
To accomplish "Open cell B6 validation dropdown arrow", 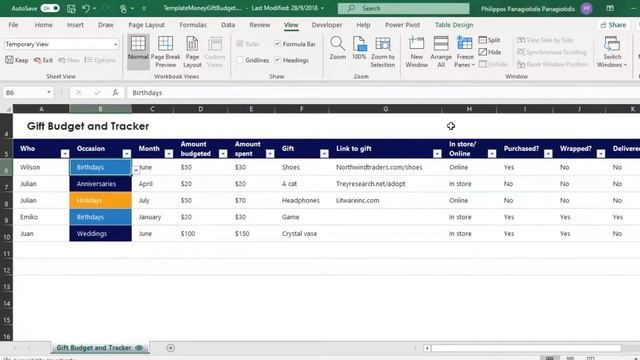I will [136, 170].
